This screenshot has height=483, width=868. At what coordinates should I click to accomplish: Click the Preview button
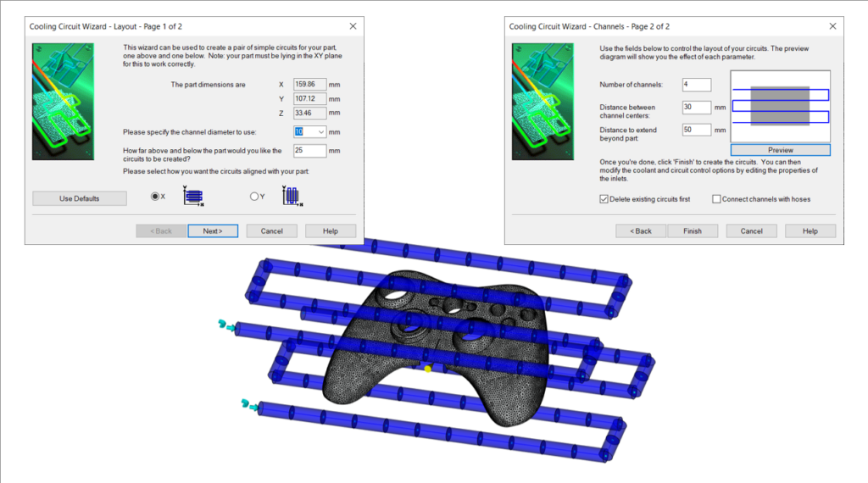781,150
